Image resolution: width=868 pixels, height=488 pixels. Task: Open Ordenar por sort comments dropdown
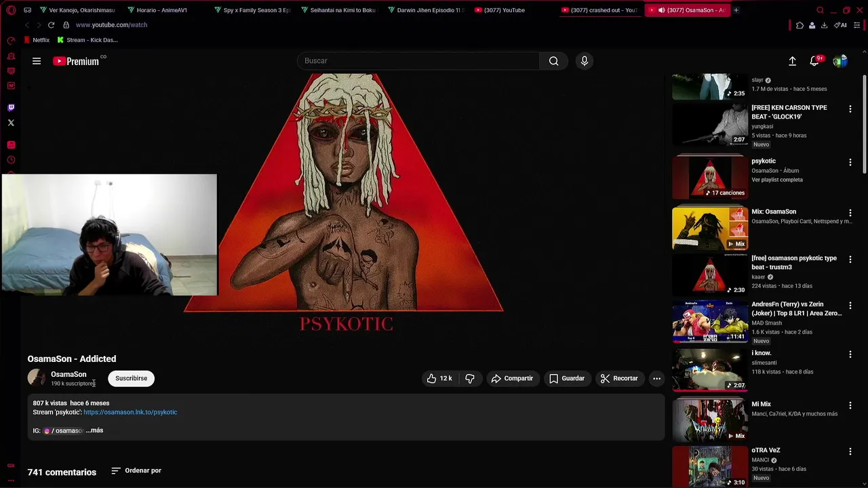coord(136,470)
